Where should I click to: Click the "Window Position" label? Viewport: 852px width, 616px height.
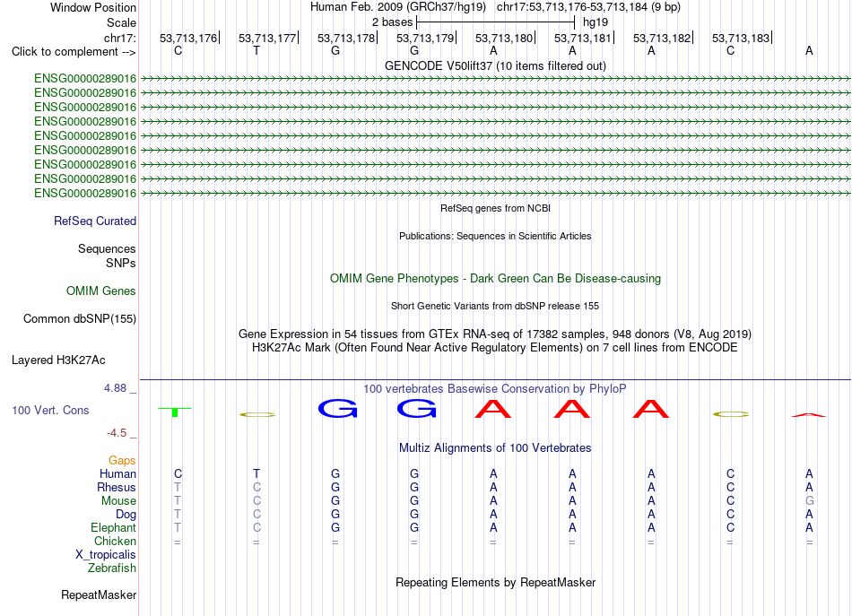(x=93, y=7)
